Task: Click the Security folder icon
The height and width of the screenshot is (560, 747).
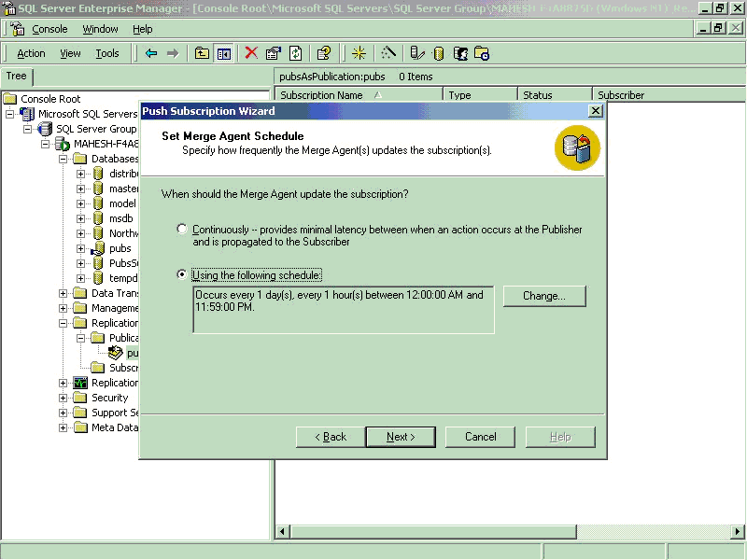Action: [80, 398]
